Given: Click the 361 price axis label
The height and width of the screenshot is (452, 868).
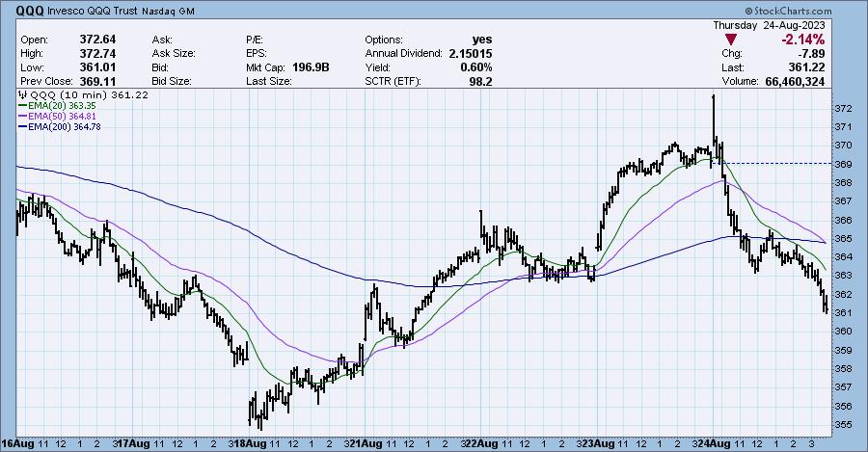Looking at the screenshot, I should click(x=843, y=312).
